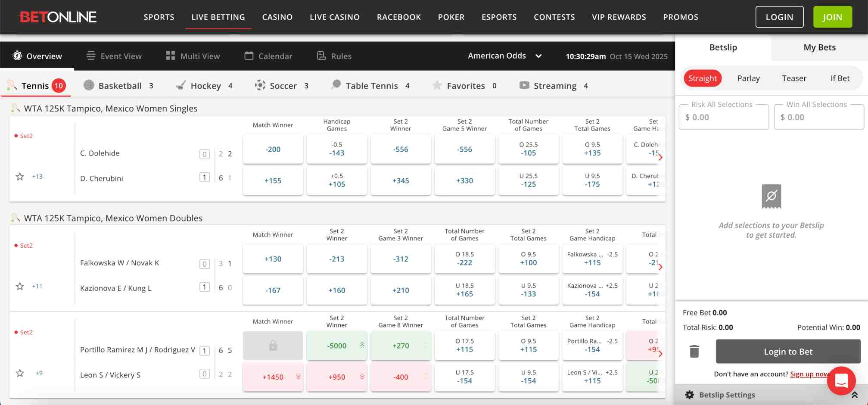This screenshot has width=868, height=405.
Task: Select the Calendar view
Action: tap(268, 56)
